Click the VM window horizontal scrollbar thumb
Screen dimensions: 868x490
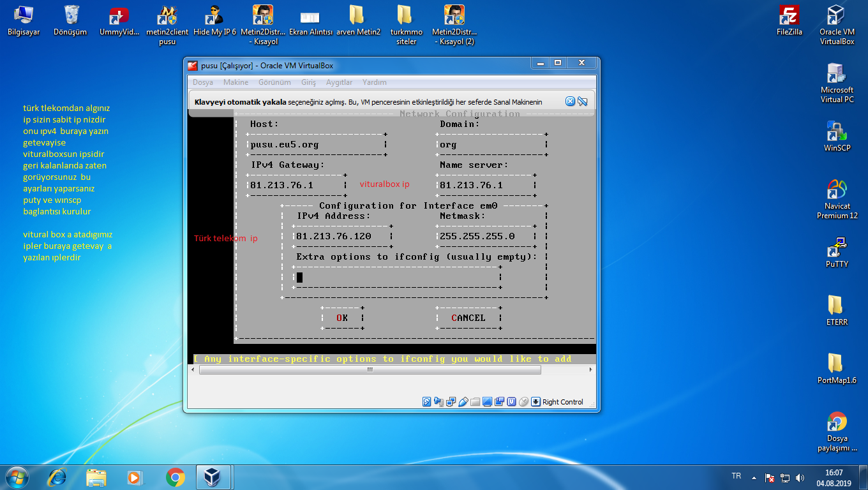(x=369, y=369)
